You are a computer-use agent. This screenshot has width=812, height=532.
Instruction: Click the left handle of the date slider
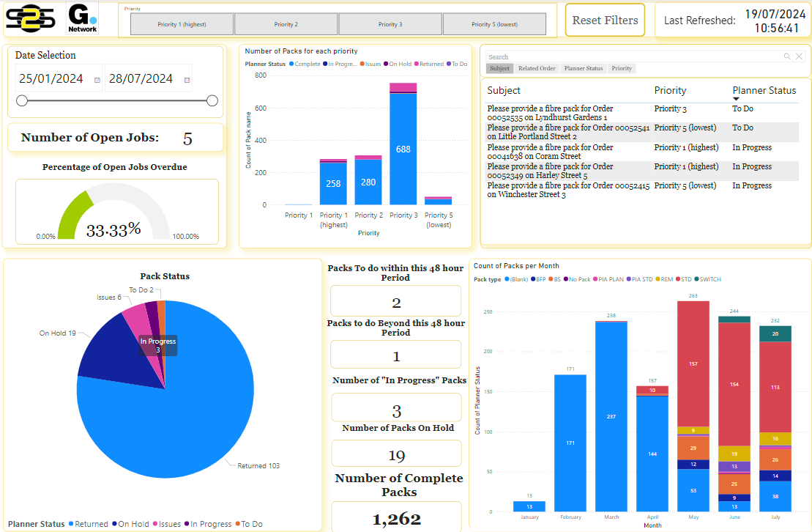[x=22, y=100]
